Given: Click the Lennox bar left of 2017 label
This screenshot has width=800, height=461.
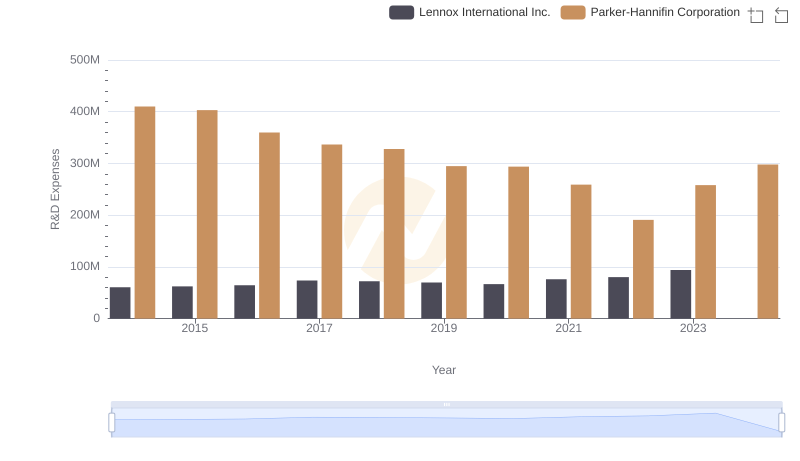Looking at the screenshot, I should pos(307,299).
